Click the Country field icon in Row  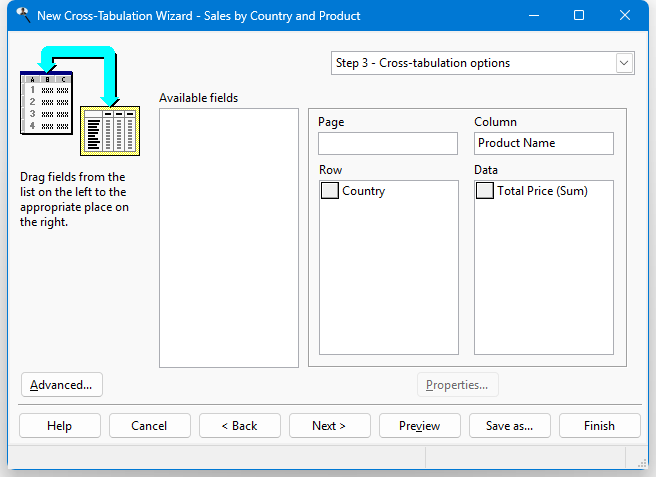coord(329,191)
